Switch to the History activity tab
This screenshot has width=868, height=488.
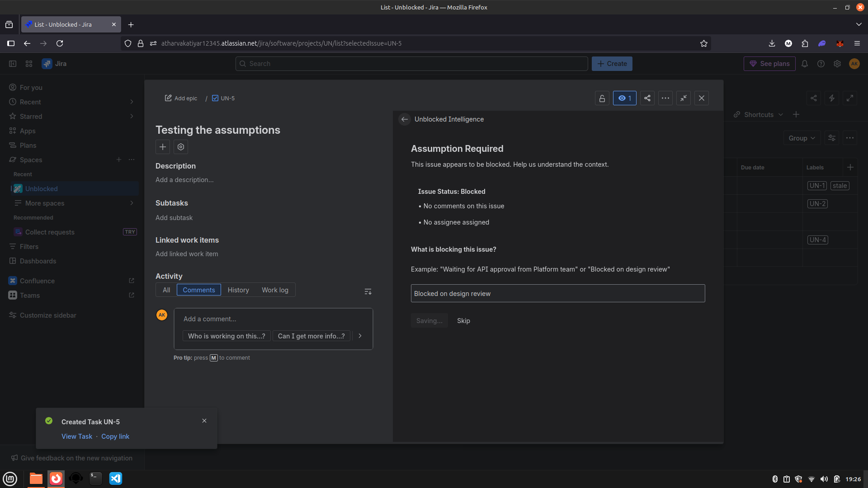[x=238, y=290]
